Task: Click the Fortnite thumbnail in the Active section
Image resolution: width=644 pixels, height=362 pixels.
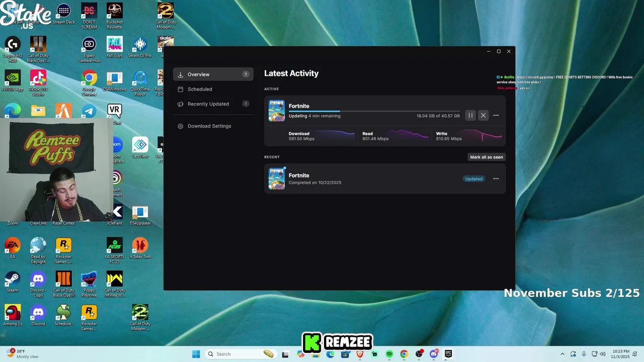Action: 276,111
